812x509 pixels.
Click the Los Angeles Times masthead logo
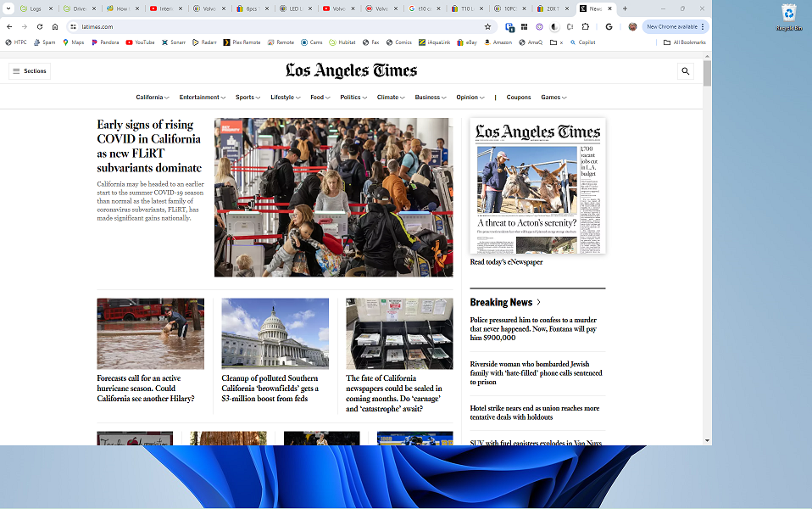tap(351, 70)
